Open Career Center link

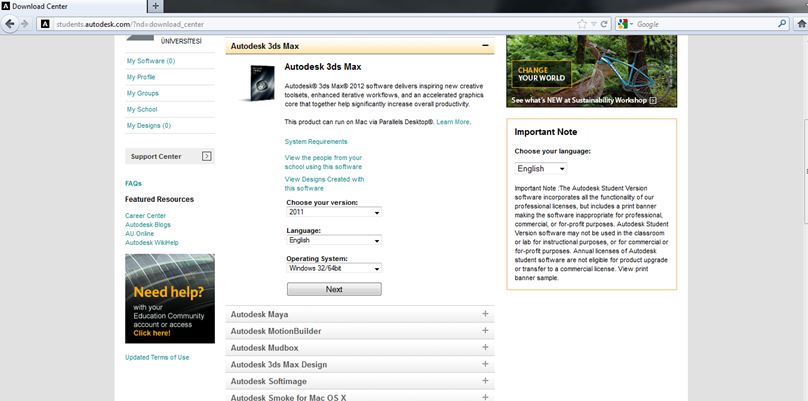pos(145,215)
